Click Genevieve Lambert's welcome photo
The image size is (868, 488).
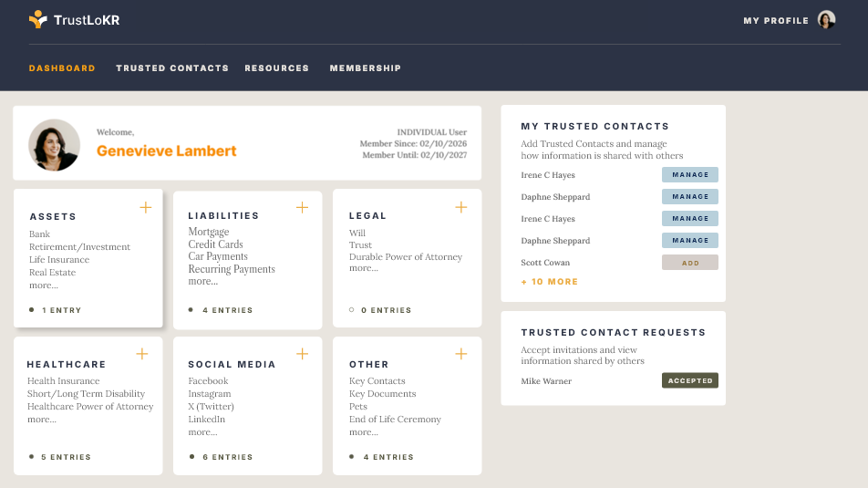click(55, 144)
